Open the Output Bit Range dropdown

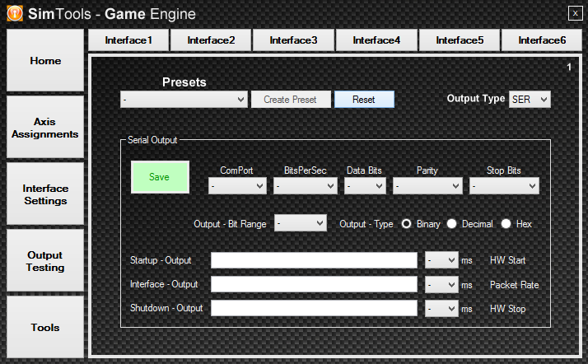(x=300, y=223)
